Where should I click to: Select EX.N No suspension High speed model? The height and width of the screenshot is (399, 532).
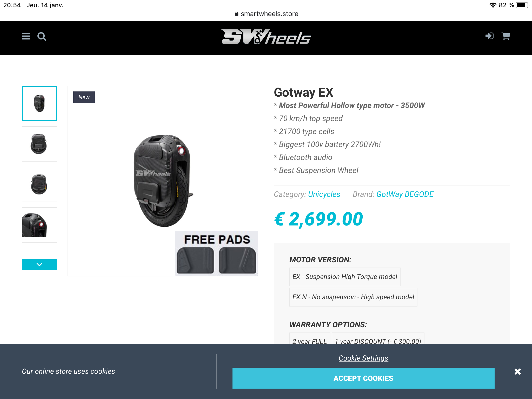point(353,297)
